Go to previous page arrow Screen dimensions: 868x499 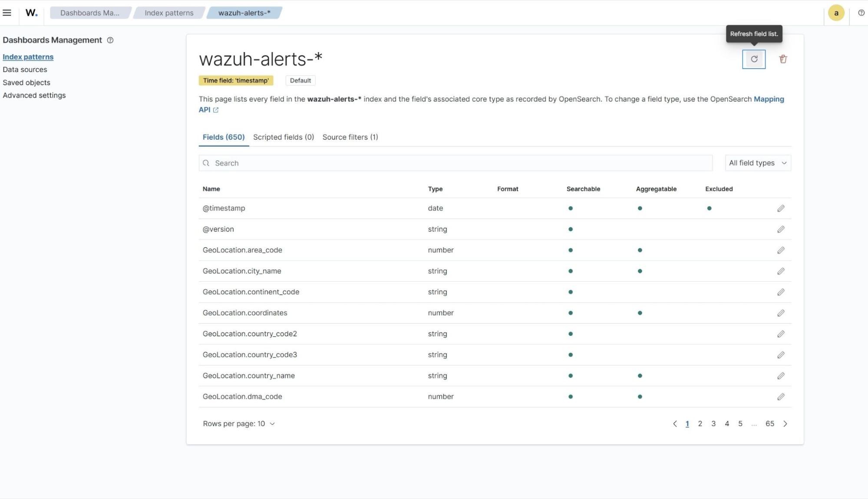[x=675, y=423]
